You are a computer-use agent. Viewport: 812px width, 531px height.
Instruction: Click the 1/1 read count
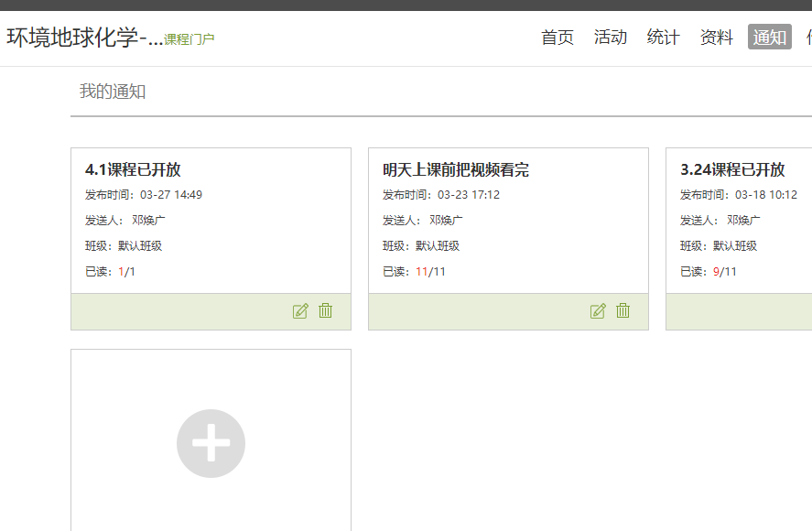(x=126, y=272)
